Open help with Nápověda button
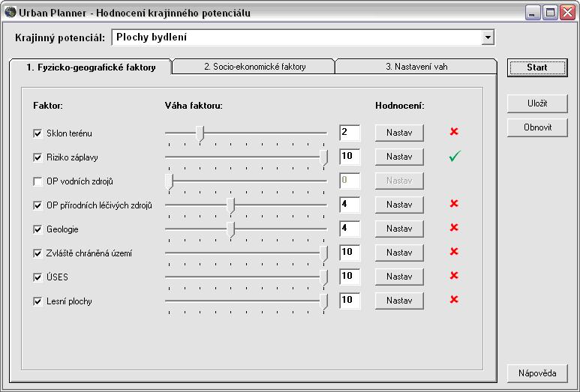This screenshot has width=580, height=392. [537, 373]
